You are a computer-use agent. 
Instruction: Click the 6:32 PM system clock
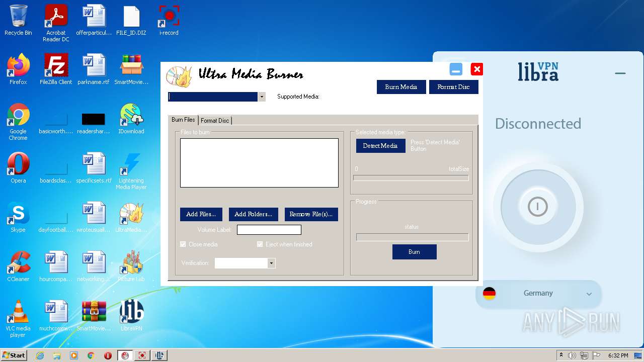tap(618, 355)
